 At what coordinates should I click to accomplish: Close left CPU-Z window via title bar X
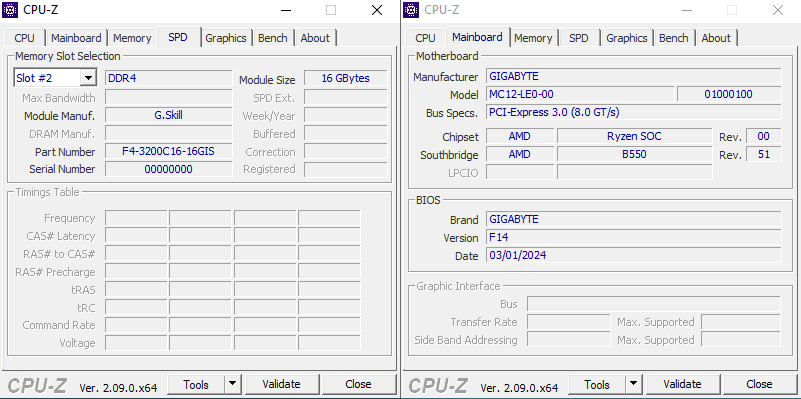(376, 10)
